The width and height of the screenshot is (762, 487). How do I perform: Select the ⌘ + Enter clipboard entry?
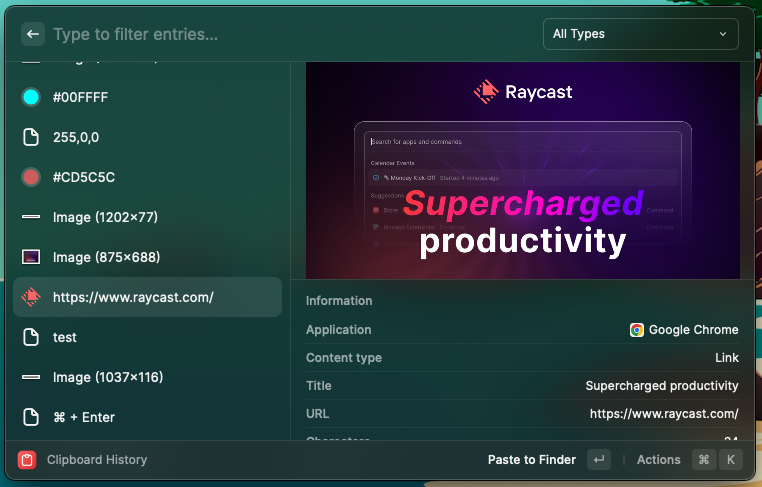147,417
